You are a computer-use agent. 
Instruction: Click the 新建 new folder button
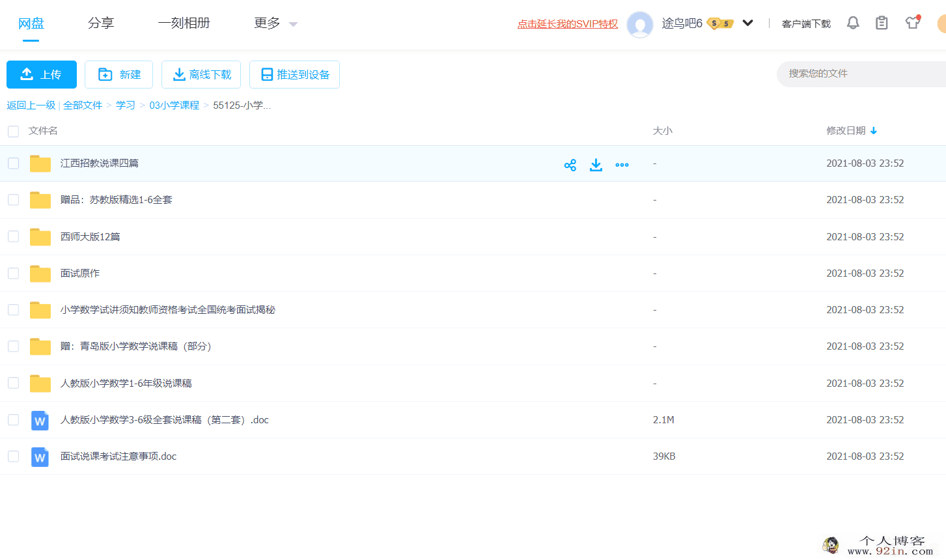pos(118,74)
